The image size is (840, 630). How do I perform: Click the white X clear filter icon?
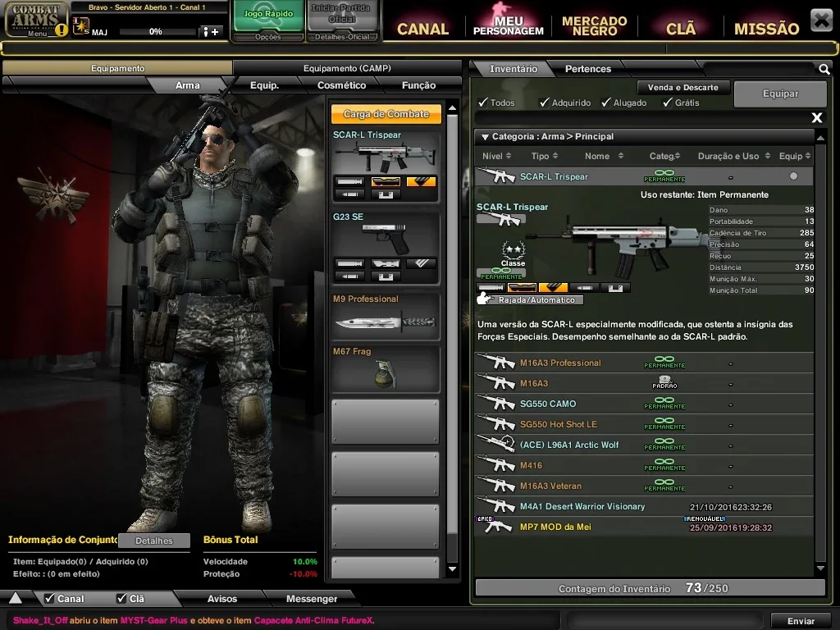816,117
